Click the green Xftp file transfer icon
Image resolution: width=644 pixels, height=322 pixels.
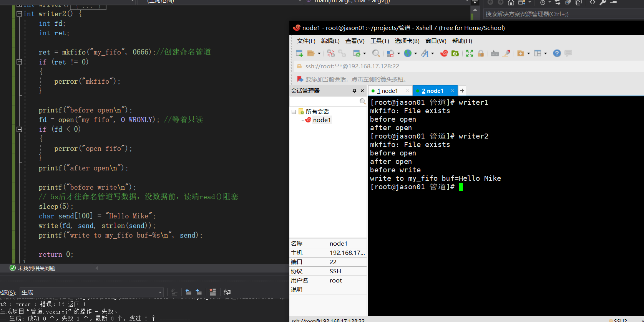tap(455, 53)
